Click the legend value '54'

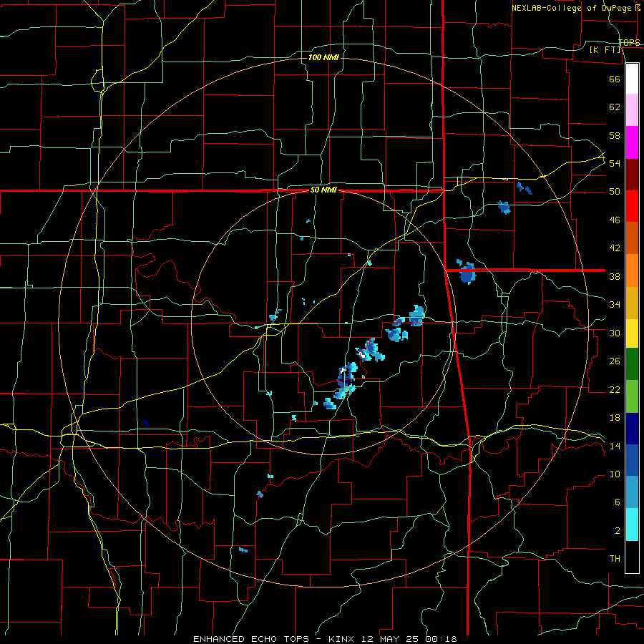(615, 163)
